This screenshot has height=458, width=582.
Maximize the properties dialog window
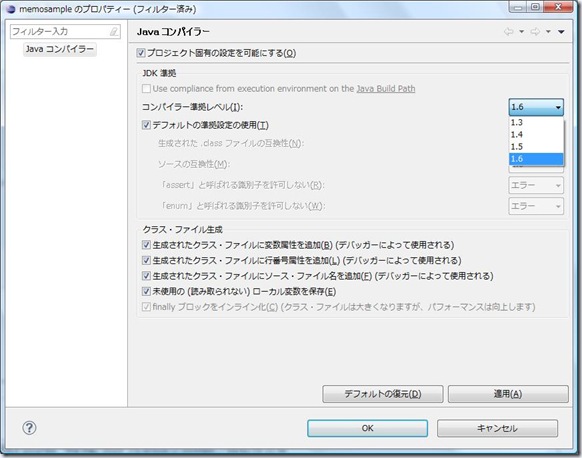535,7
